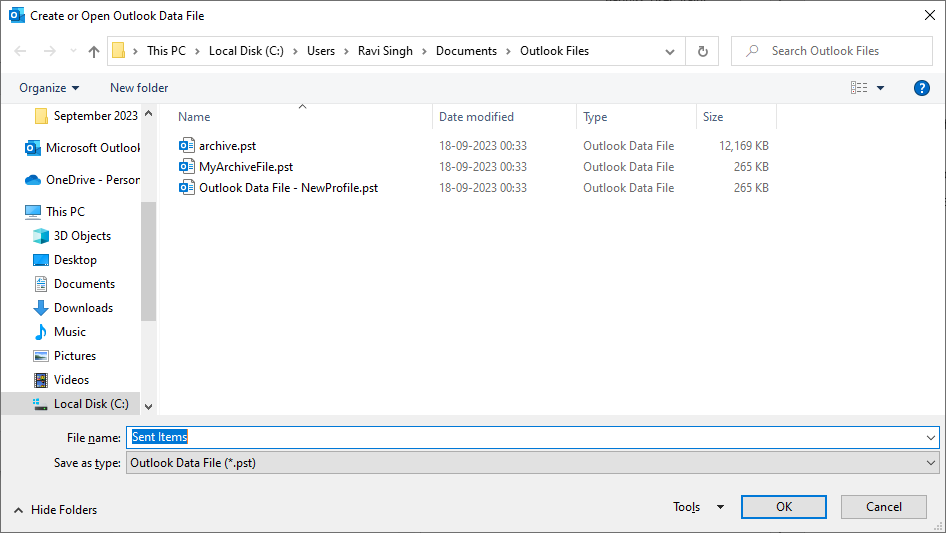Confirm with the OK button
This screenshot has height=533, width=946.
(784, 507)
